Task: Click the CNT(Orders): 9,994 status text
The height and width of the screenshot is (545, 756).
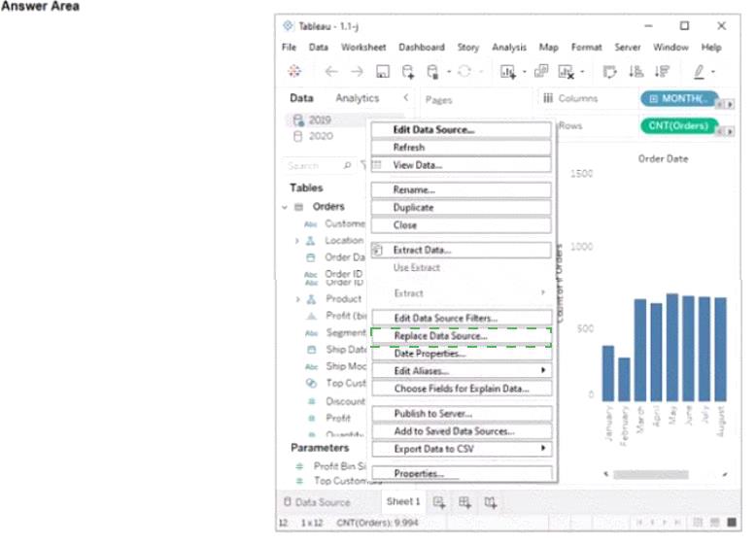Action: click(x=377, y=523)
